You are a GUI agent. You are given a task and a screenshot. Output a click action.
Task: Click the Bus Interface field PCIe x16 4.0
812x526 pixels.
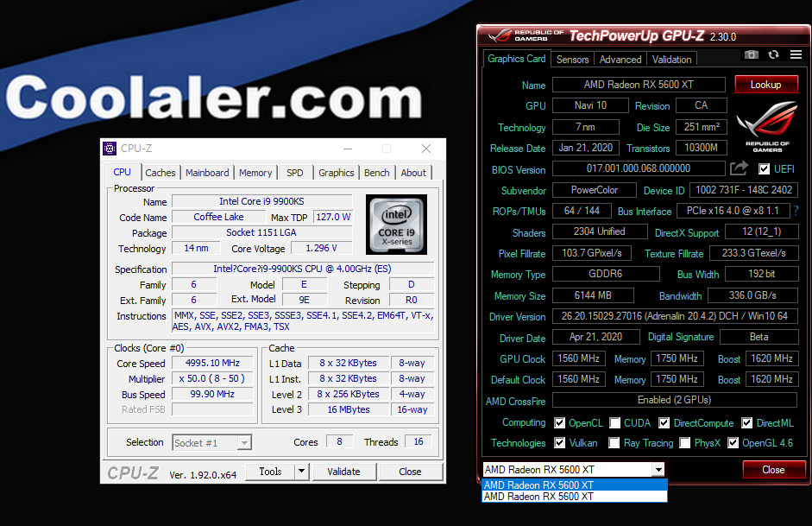[x=733, y=211]
